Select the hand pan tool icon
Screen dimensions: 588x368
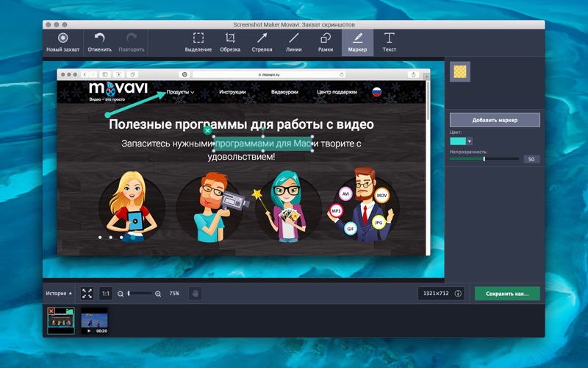[x=195, y=293]
